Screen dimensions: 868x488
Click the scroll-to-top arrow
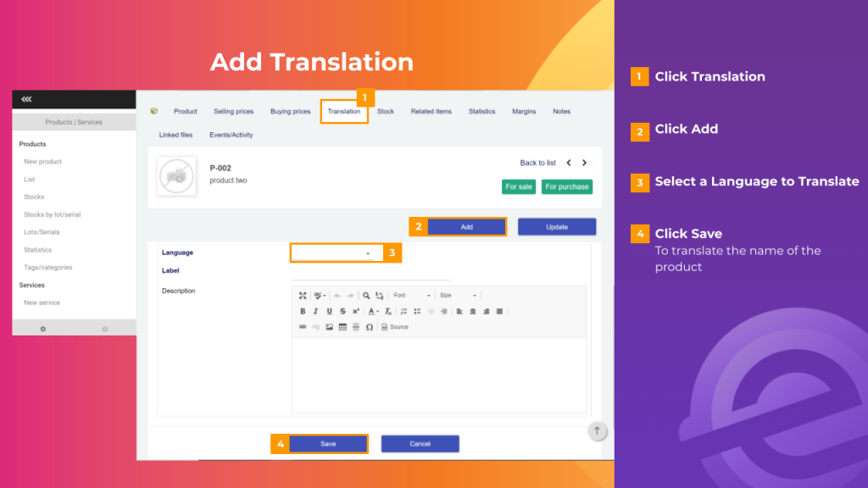tap(598, 430)
